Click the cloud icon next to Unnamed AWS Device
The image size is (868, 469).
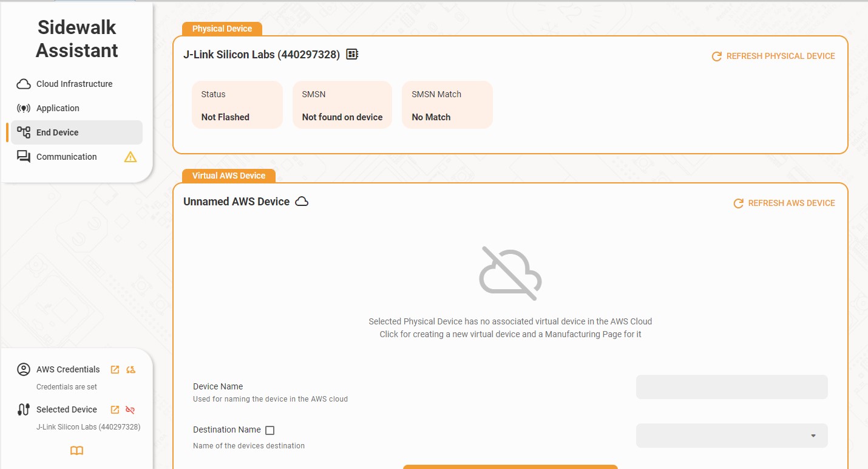pyautogui.click(x=302, y=202)
